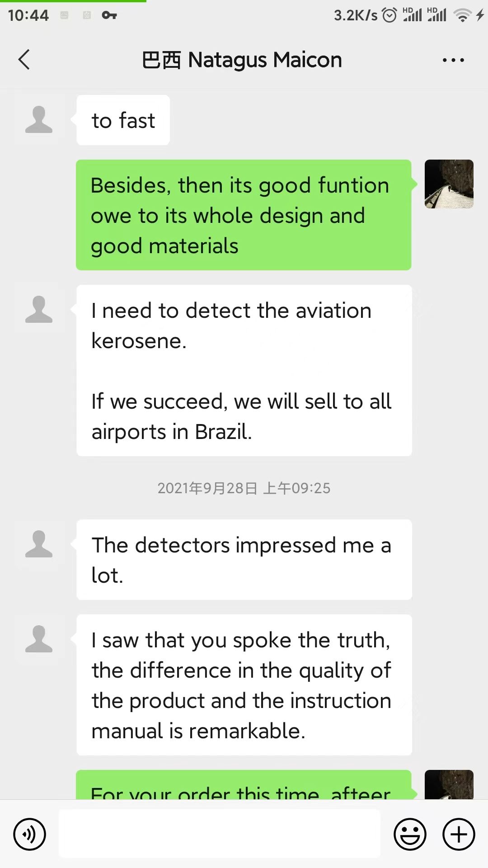This screenshot has width=488, height=868.
Task: Tap contact avatar beside 'detectors impressed' message
Action: coord(39,544)
